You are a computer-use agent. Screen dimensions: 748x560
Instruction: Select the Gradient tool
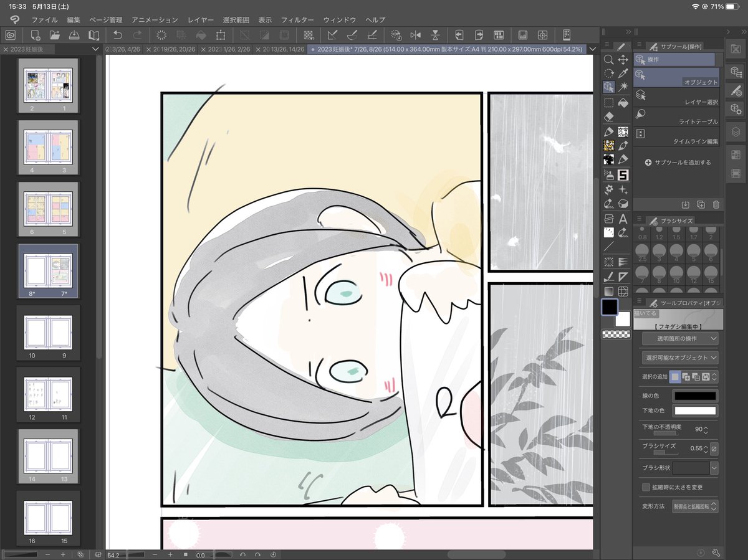(609, 291)
